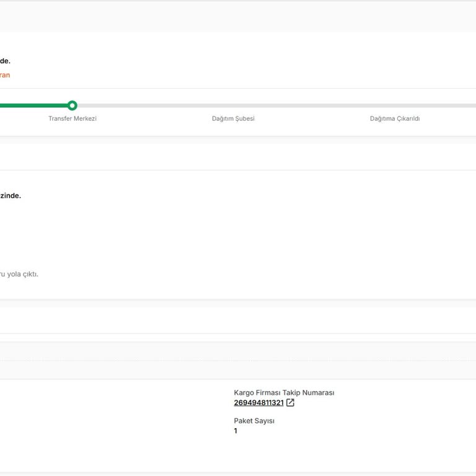Click the bold status text ending in 'zinde.'

[11, 195]
